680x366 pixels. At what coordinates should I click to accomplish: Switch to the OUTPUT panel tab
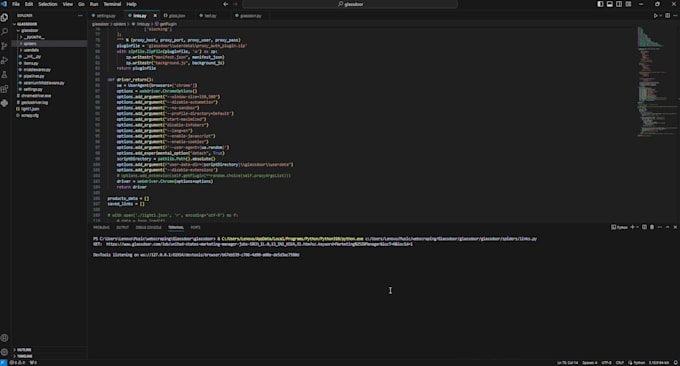[x=122, y=227]
